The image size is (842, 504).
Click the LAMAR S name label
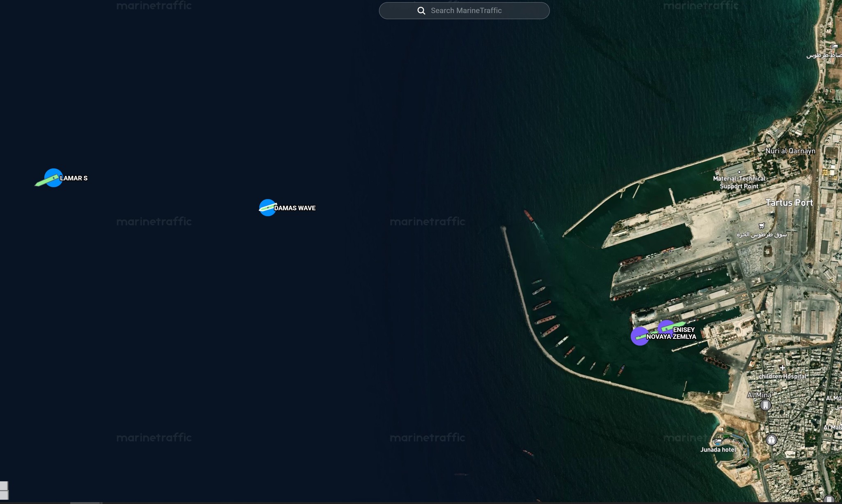[x=74, y=178]
